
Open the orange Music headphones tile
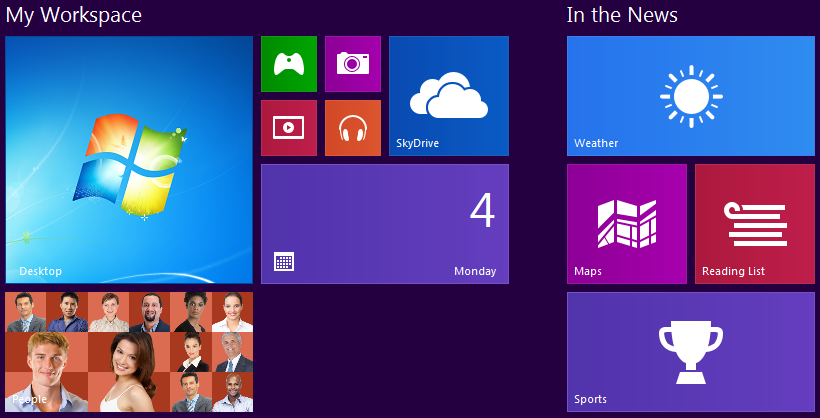tap(352, 128)
